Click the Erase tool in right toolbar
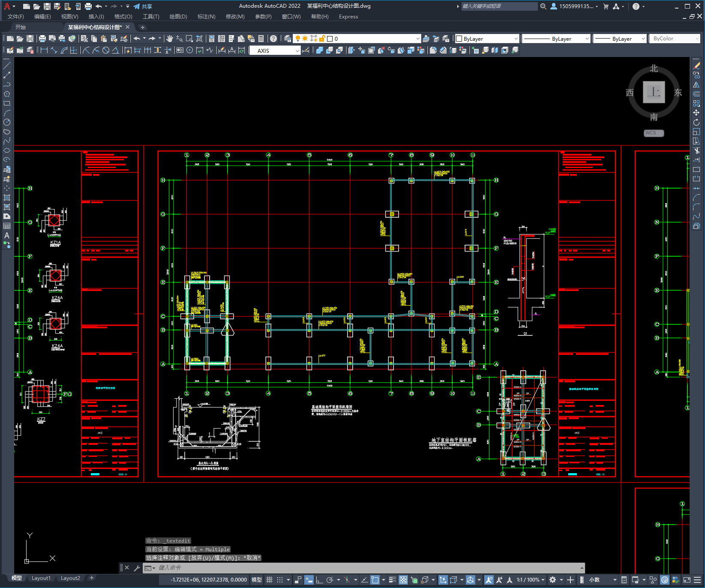The image size is (705, 588). tap(696, 66)
